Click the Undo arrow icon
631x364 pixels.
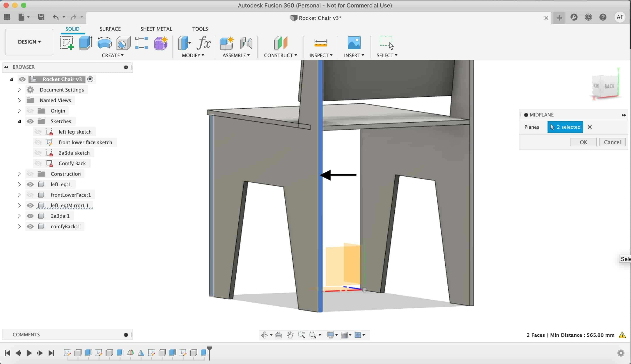click(x=56, y=17)
